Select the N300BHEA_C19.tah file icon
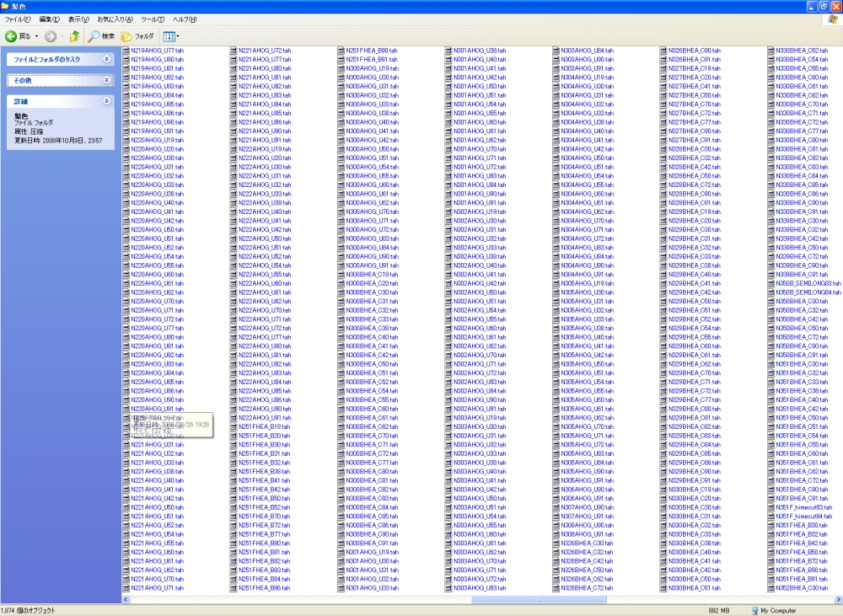 (x=341, y=275)
